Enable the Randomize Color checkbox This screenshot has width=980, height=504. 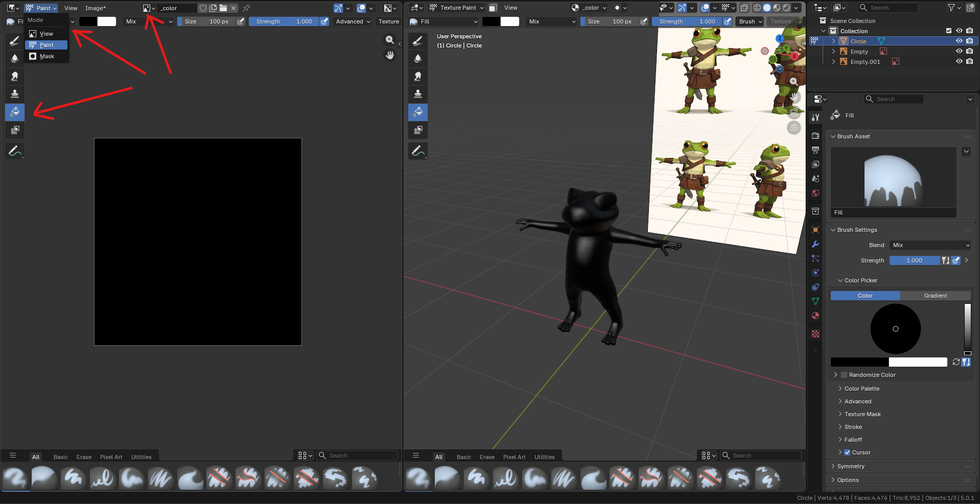844,375
